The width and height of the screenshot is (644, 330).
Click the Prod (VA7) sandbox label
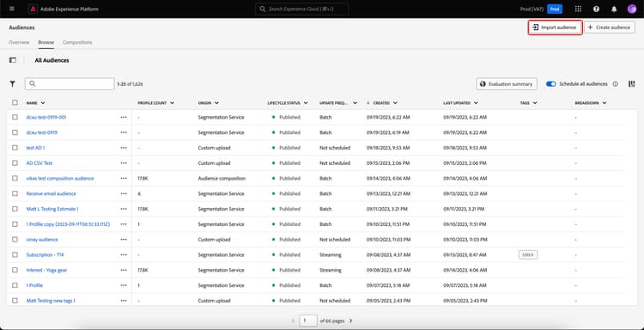pyautogui.click(x=532, y=9)
